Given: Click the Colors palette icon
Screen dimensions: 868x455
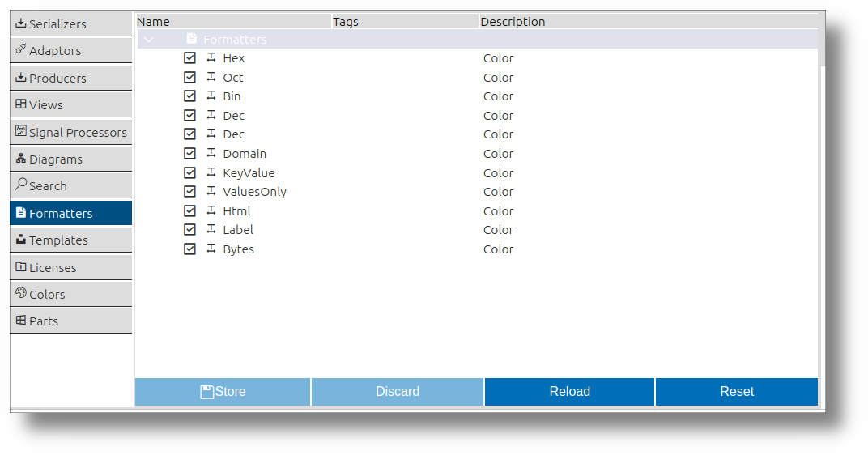Looking at the screenshot, I should tap(20, 293).
